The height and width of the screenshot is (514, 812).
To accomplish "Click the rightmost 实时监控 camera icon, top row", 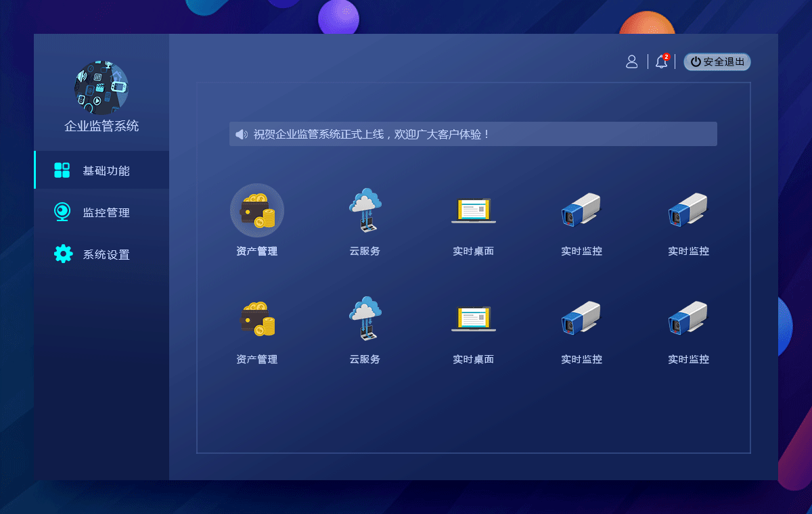I will tap(687, 210).
